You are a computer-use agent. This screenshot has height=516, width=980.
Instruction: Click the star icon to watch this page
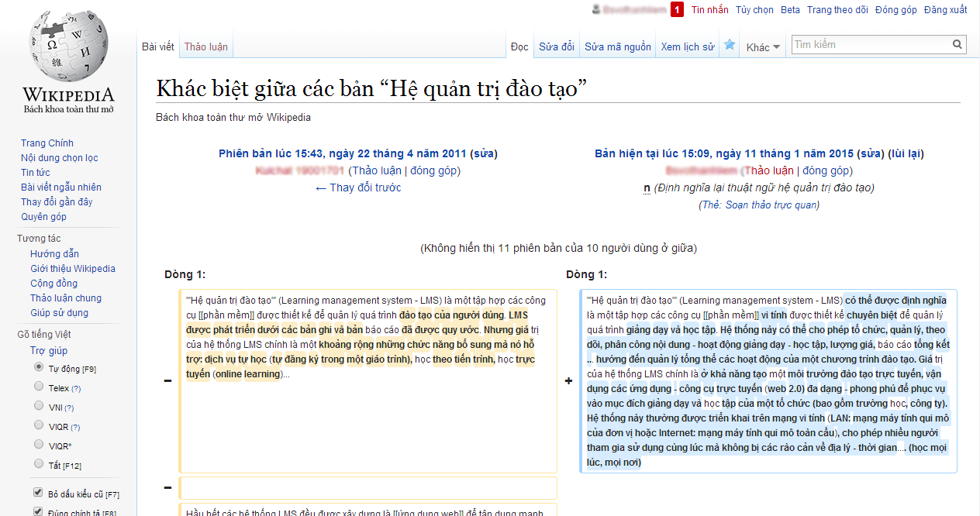[x=730, y=45]
